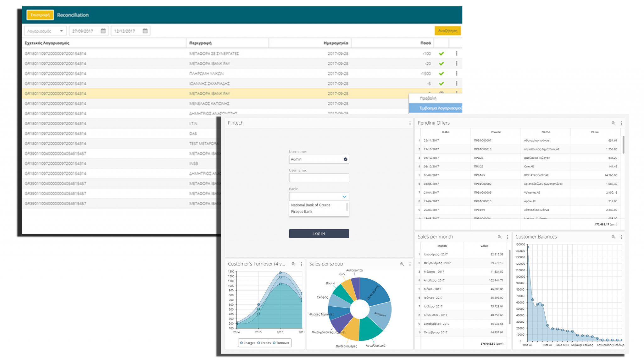Open the Customer's Turnover three-dot menu
The height and width of the screenshot is (361, 644).
click(301, 264)
